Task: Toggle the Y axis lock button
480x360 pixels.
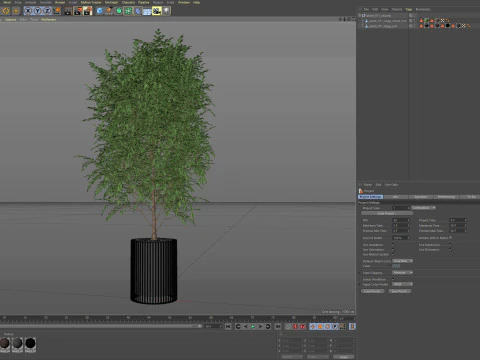Action: (38, 11)
